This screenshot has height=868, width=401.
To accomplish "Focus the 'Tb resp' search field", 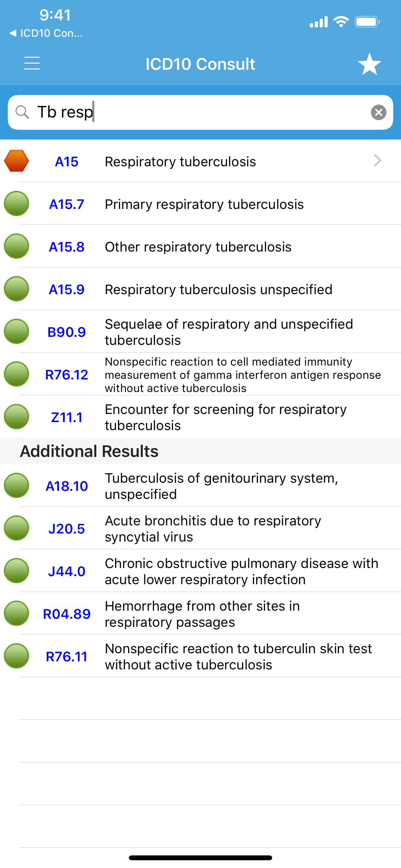I will point(200,112).
